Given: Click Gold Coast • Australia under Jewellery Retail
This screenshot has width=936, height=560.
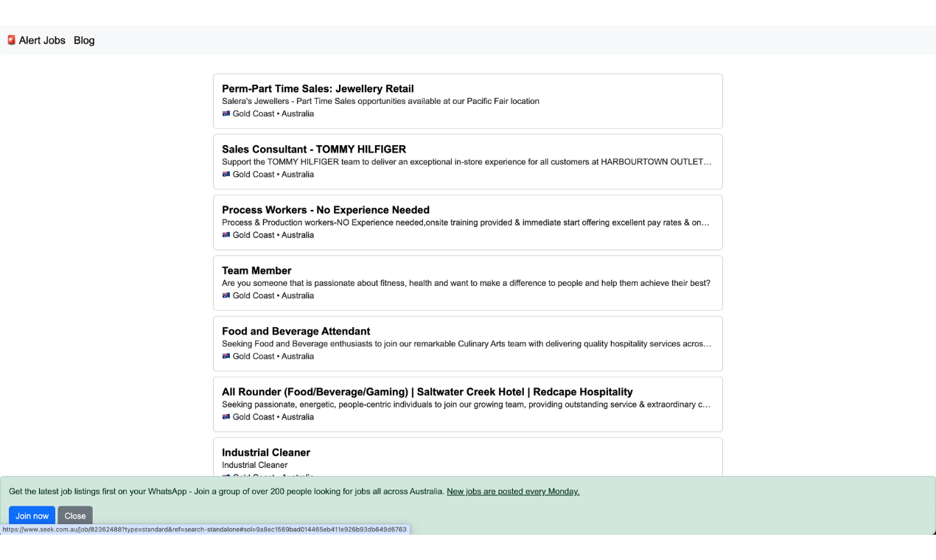Looking at the screenshot, I should coord(273,114).
